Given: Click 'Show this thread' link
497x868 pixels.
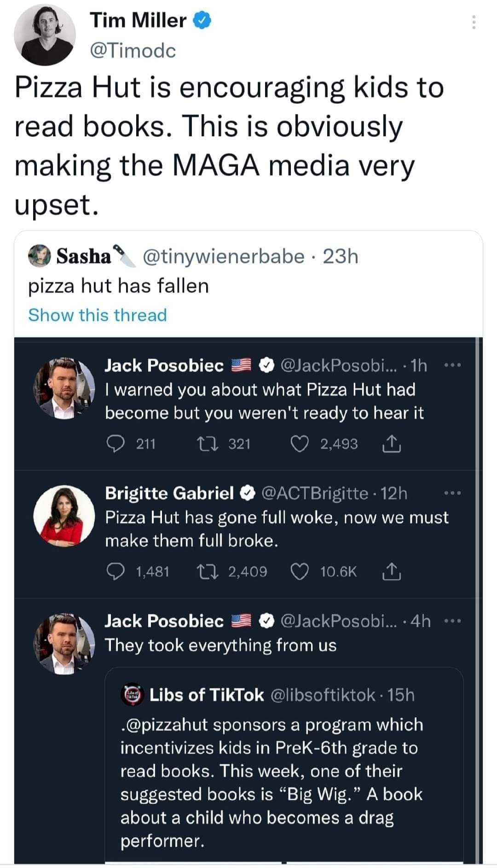Looking at the screenshot, I should click(x=97, y=315).
